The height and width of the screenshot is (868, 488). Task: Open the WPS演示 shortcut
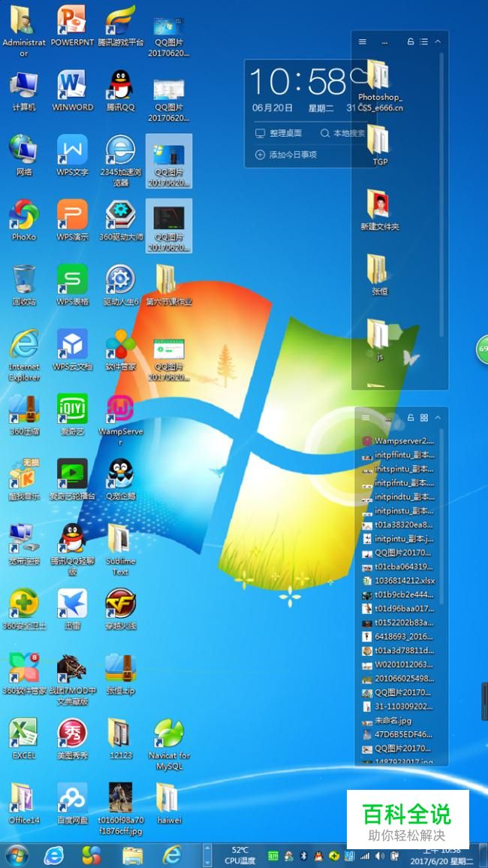point(73,220)
